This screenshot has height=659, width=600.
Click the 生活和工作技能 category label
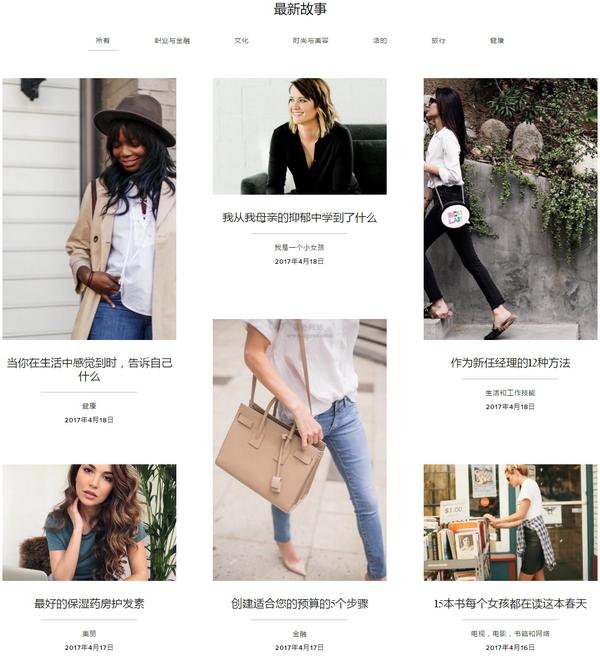(511, 393)
